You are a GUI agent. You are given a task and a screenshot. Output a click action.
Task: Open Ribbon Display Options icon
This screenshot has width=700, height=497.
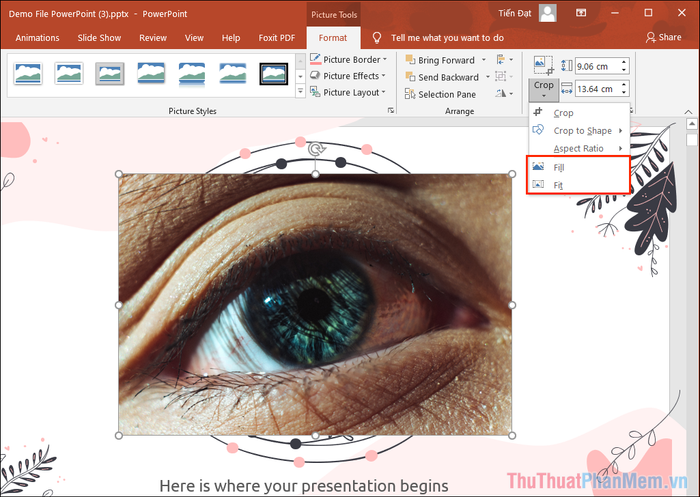(581, 13)
